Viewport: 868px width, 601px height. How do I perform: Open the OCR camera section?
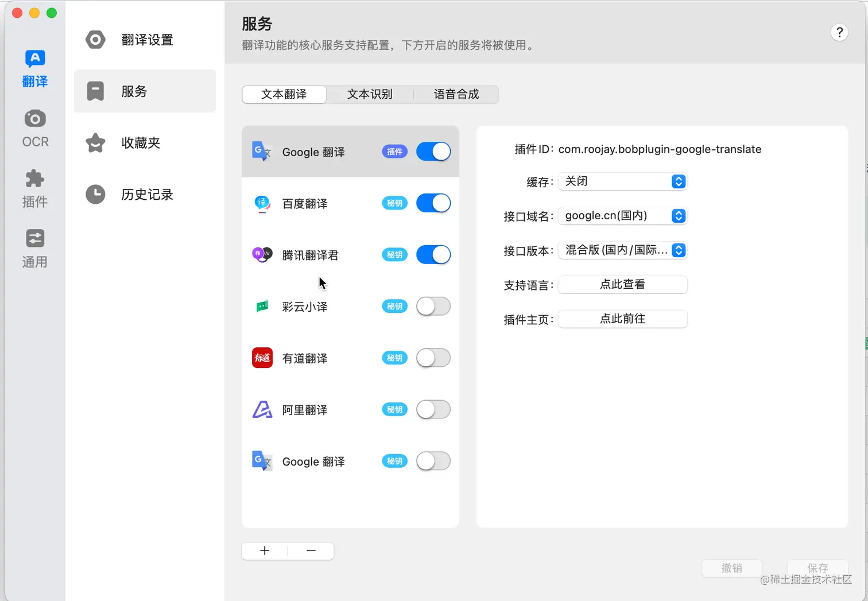(35, 129)
